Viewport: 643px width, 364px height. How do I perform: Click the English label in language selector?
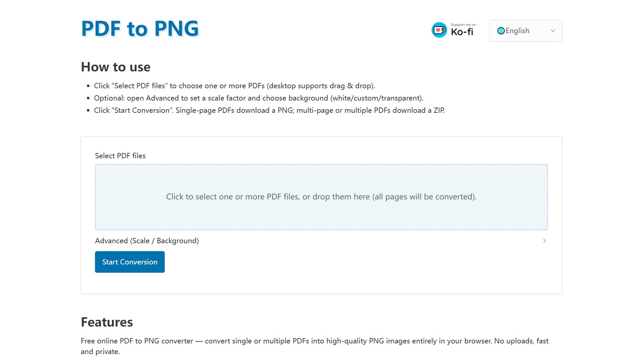coord(517,31)
